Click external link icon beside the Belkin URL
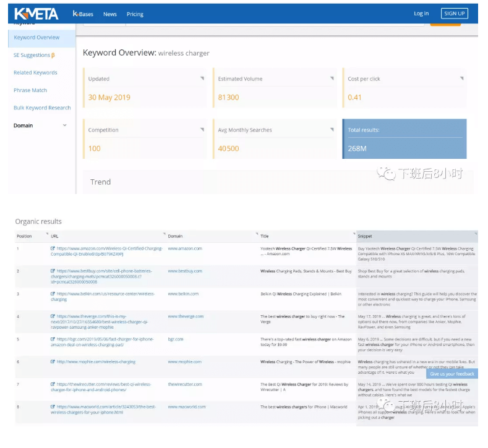The width and height of the screenshot is (488, 448). pos(53,294)
